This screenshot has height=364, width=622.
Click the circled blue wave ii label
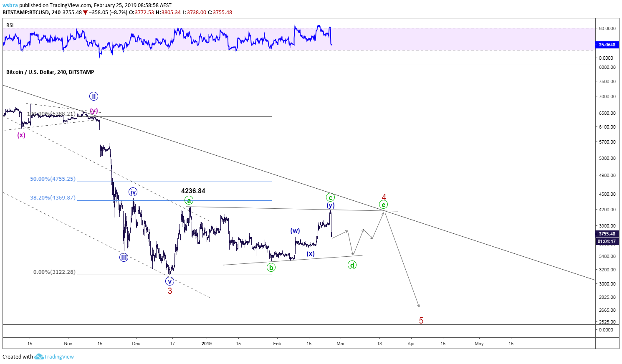point(94,96)
